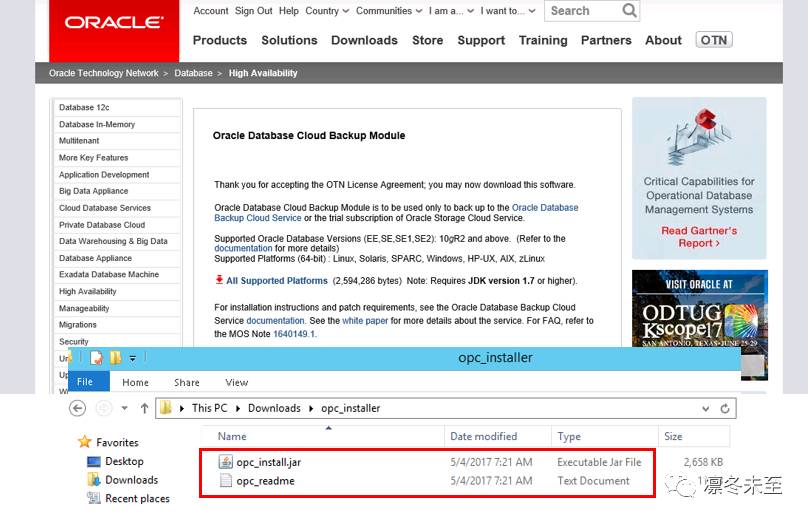Click in the Search input field
This screenshot has width=808, height=520.
coord(582,11)
